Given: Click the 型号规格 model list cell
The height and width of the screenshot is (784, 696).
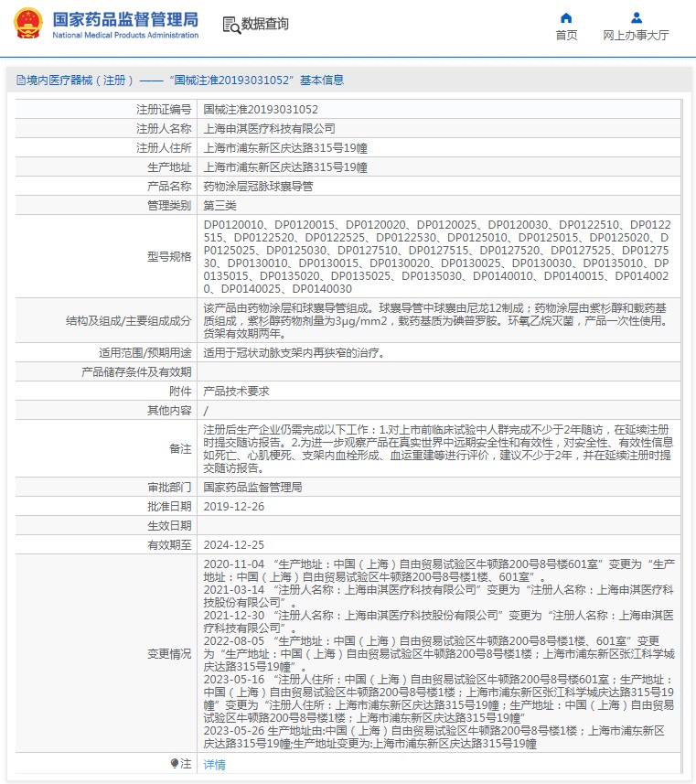Looking at the screenshot, I should pos(438,256).
